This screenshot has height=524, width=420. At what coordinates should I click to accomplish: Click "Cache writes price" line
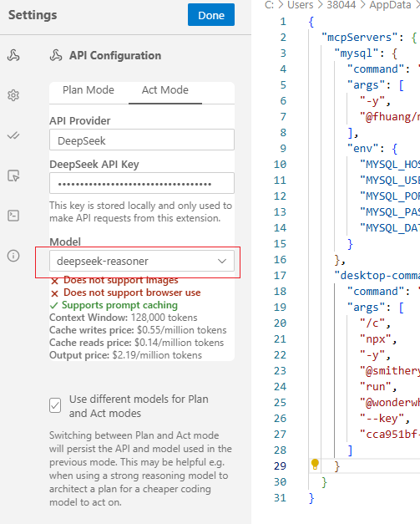pos(138,330)
